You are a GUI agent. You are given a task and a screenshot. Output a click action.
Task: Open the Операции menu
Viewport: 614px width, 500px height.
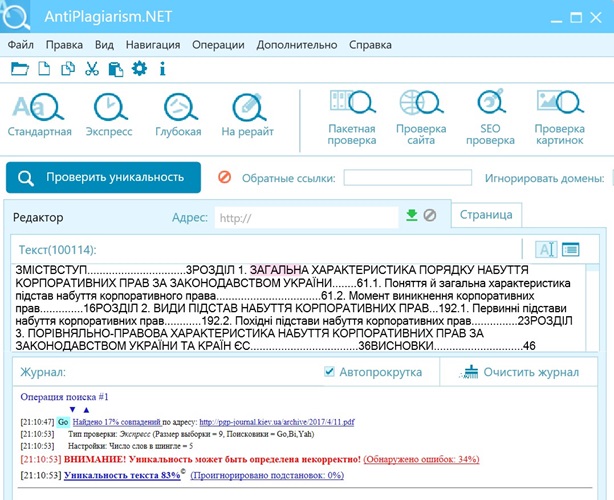point(218,45)
